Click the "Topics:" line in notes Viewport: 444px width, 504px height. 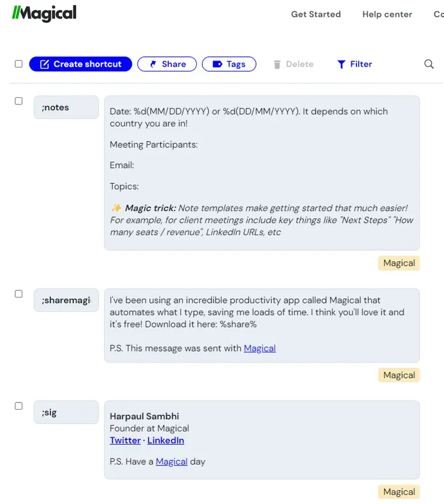pyautogui.click(x=124, y=187)
